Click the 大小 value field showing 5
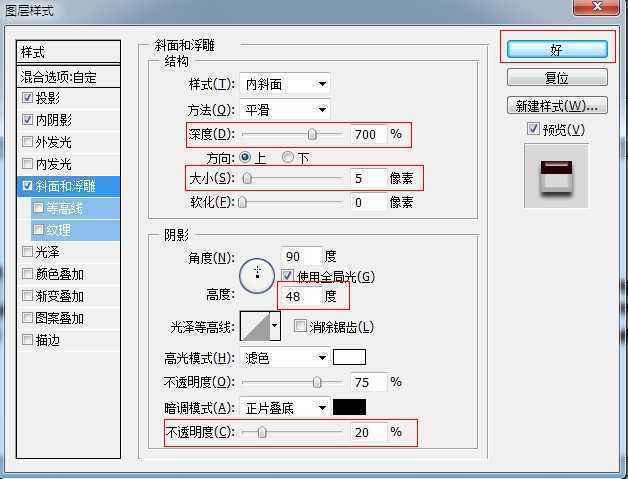This screenshot has width=628, height=479. point(368,178)
